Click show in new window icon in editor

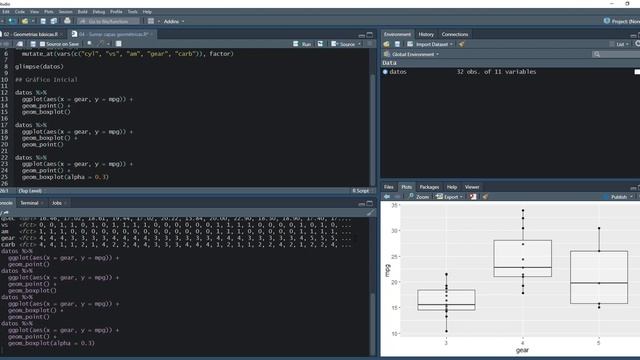click(x=20, y=44)
